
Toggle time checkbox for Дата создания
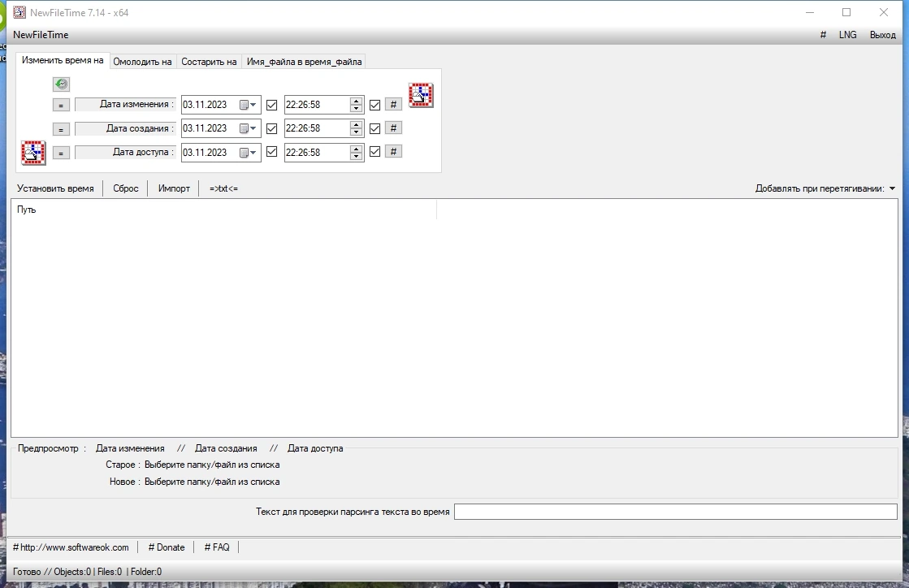[374, 128]
